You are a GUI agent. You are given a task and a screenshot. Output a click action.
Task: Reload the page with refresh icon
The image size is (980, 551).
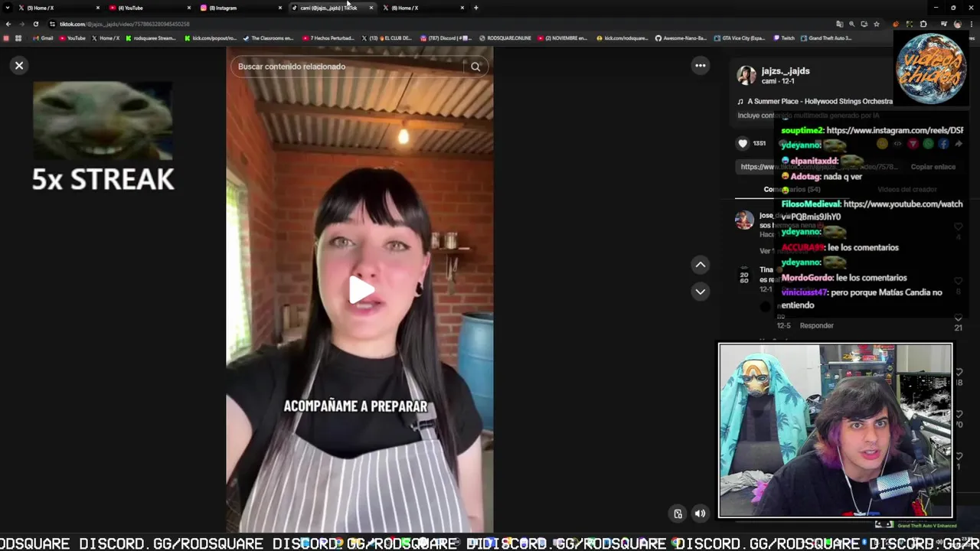coord(35,24)
